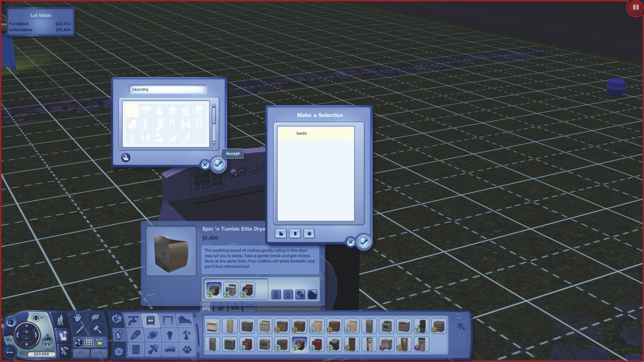This screenshot has width=644, height=362.
Task: Click the icon grid scrollbar
Action: tap(214, 124)
